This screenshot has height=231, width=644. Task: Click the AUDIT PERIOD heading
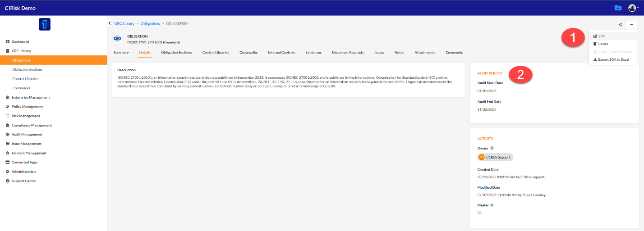tap(490, 73)
